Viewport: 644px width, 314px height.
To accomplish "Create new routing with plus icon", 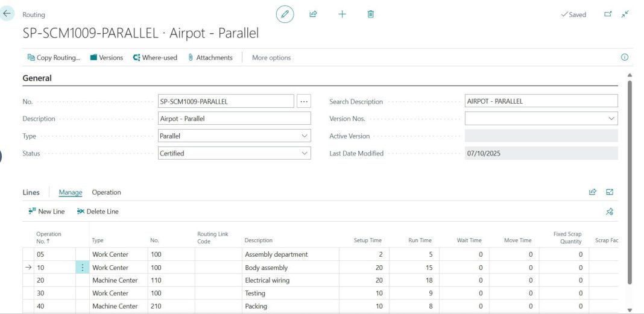I will [x=342, y=14].
